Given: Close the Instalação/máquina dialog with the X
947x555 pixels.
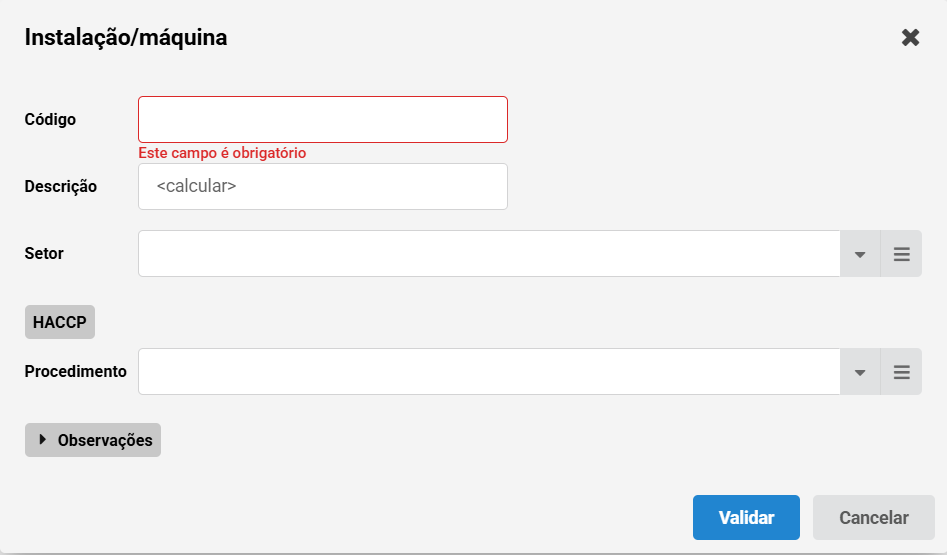Looking at the screenshot, I should pos(910,37).
